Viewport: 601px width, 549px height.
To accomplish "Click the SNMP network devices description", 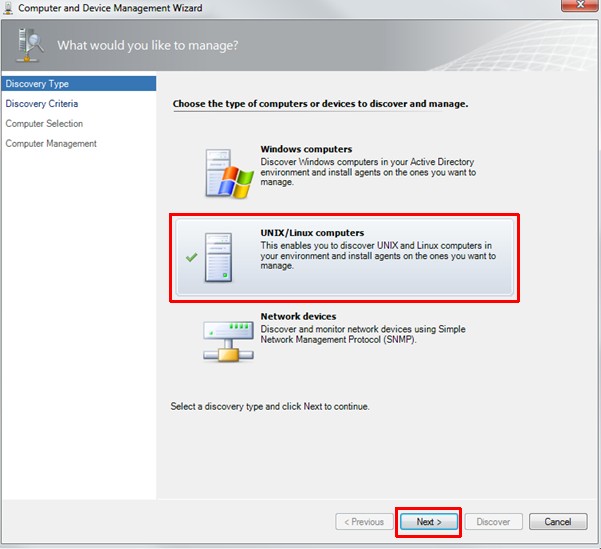I will (x=363, y=334).
